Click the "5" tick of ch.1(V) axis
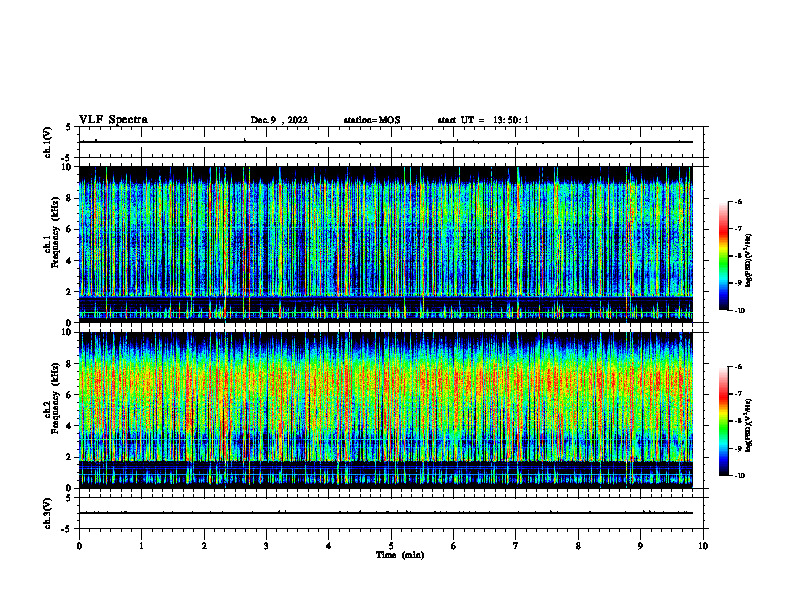 coord(69,127)
